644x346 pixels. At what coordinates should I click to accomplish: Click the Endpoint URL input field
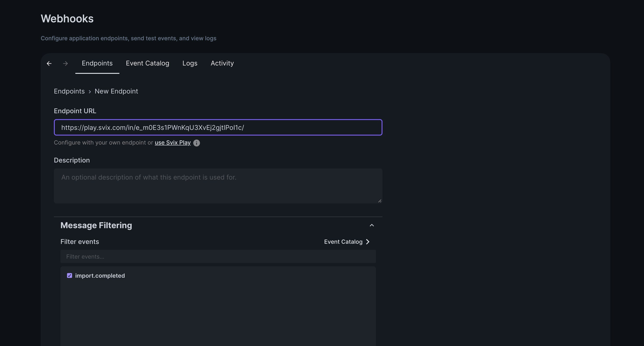218,127
